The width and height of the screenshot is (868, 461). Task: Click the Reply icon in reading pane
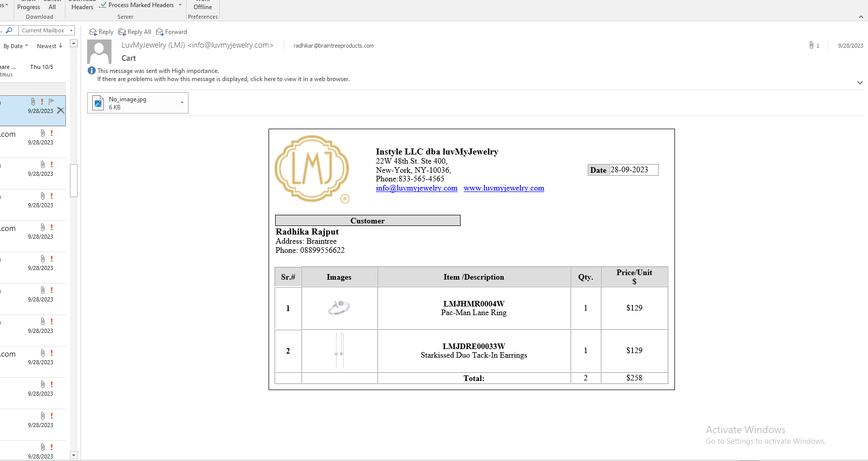click(93, 32)
